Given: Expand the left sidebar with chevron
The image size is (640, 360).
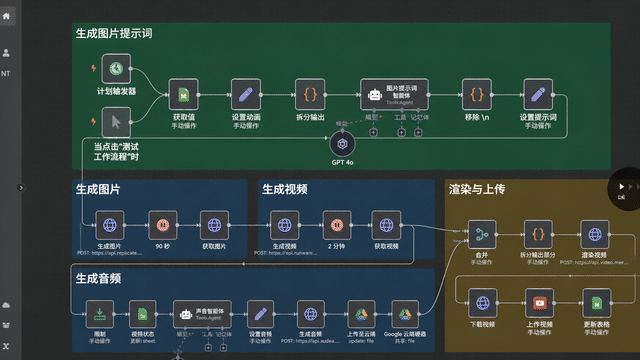Looking at the screenshot, I should click(21, 188).
